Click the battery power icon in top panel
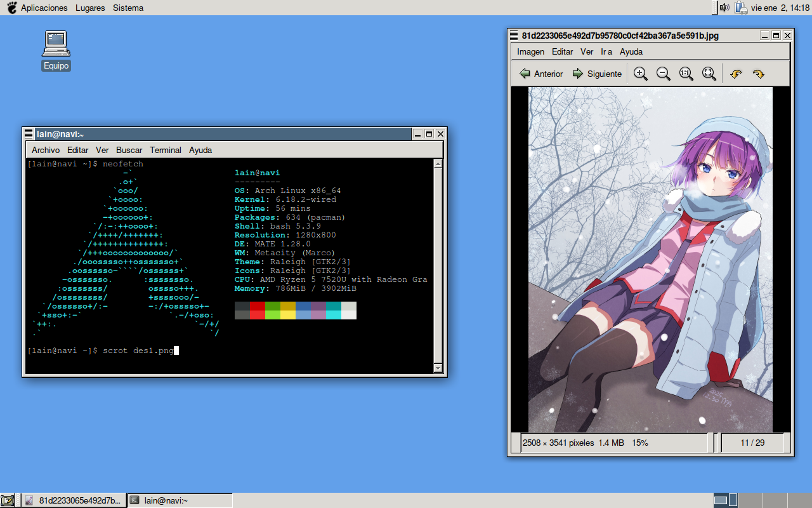Image resolution: width=812 pixels, height=508 pixels. [x=740, y=8]
